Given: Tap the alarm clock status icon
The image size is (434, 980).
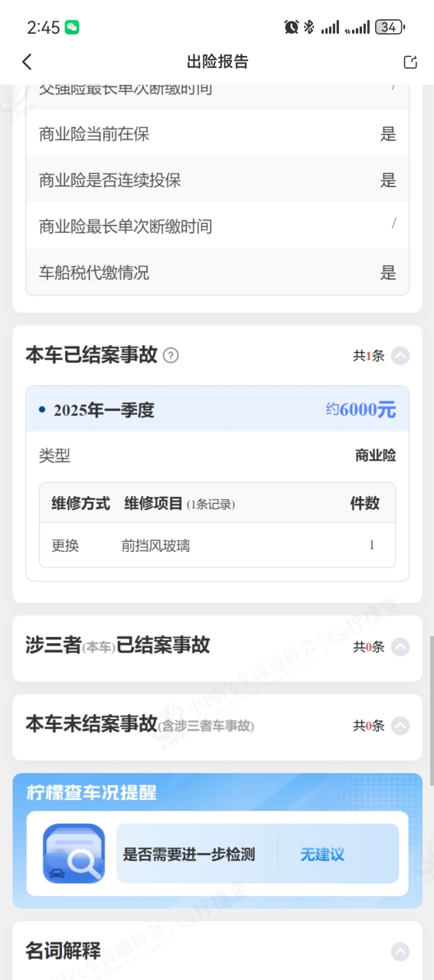Looking at the screenshot, I should [291, 28].
